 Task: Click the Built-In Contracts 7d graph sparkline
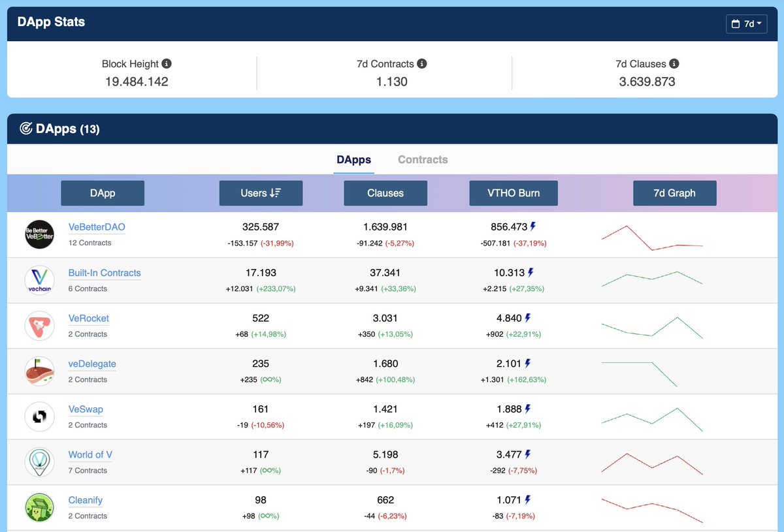652,279
